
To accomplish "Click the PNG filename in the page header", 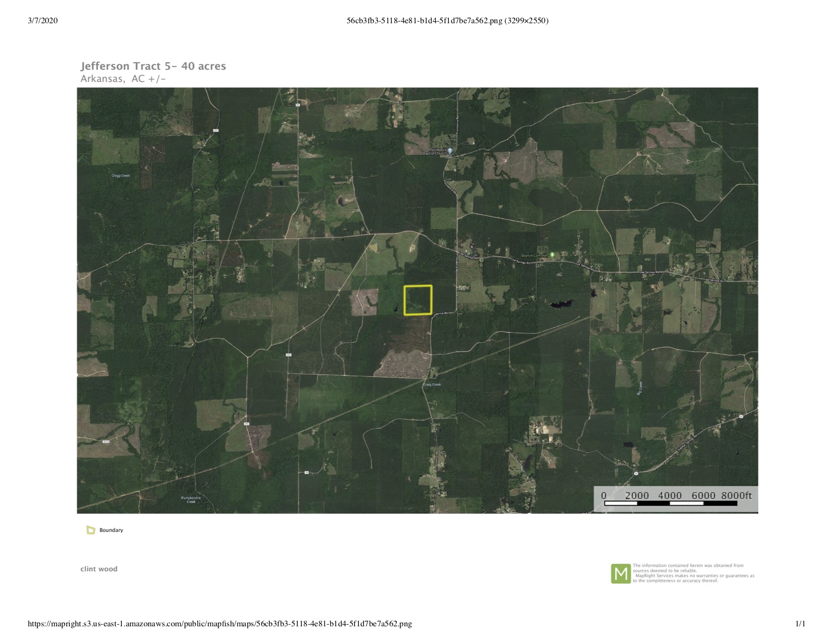I will [447, 21].
